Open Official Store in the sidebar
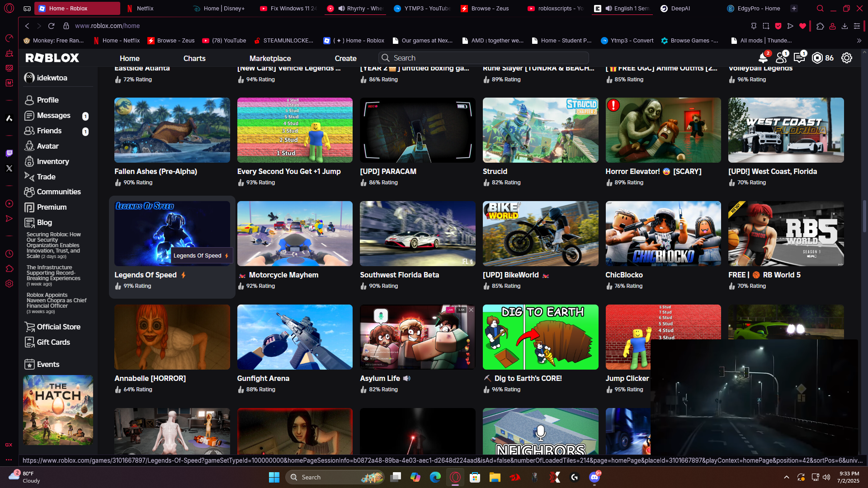This screenshot has width=868, height=488. click(x=58, y=327)
